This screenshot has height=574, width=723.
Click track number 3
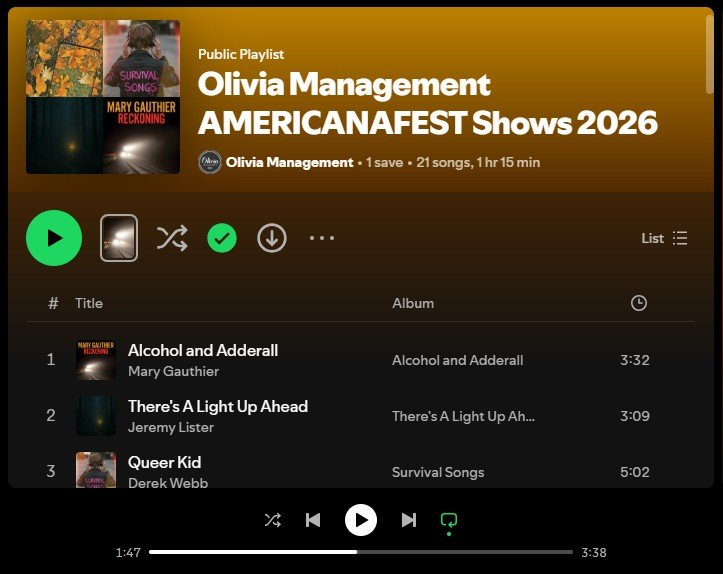[x=51, y=471]
